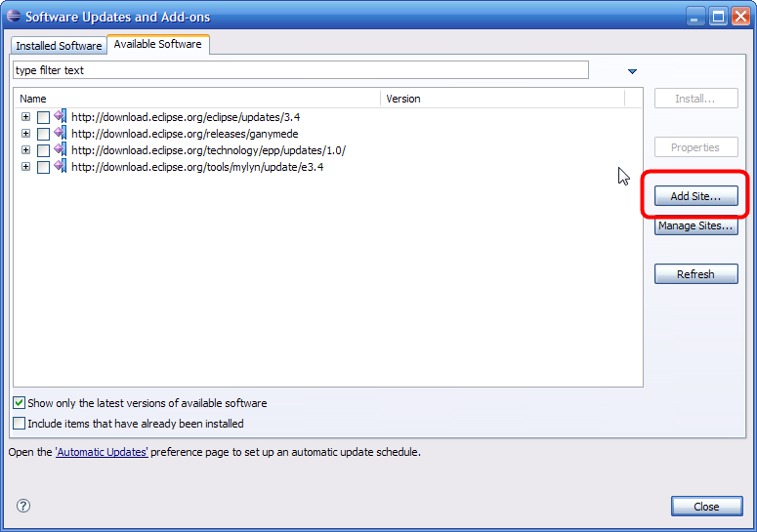757x532 pixels.
Task: Select the http://download.eclipse.org/tools/mylyn/update/e3.4 row text
Action: pyautogui.click(x=197, y=167)
